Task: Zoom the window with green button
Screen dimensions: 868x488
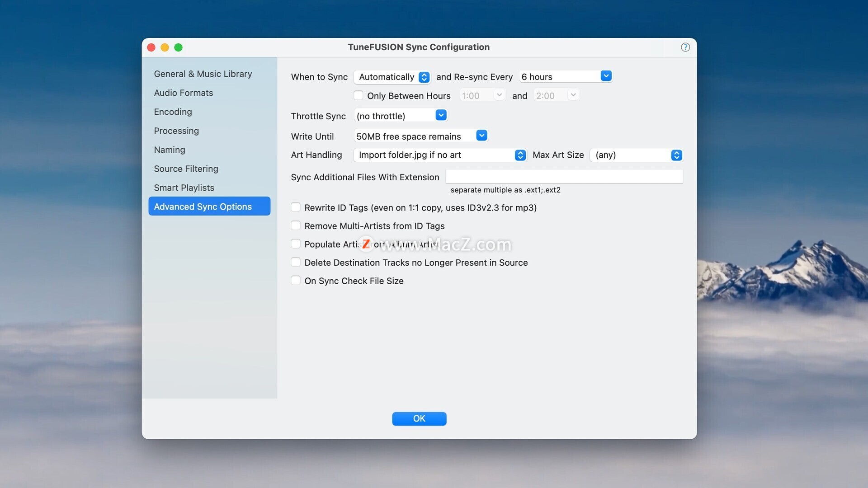Action: 179,47
